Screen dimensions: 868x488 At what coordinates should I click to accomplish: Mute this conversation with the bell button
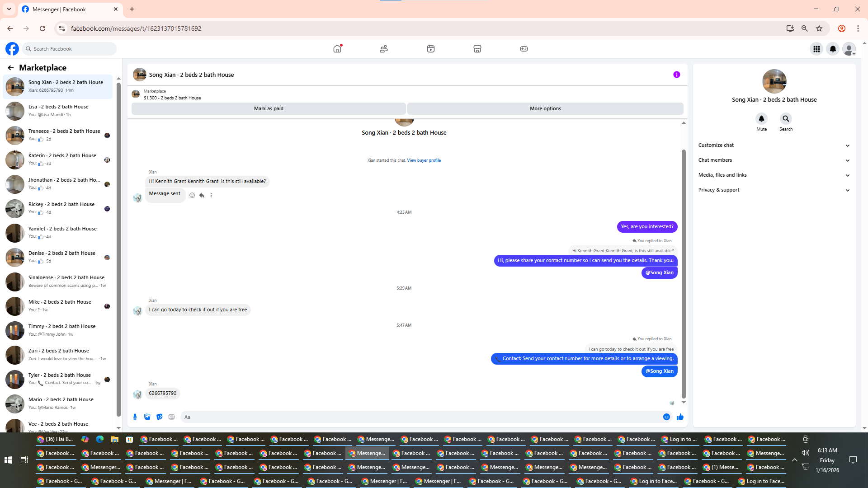pyautogui.click(x=761, y=118)
